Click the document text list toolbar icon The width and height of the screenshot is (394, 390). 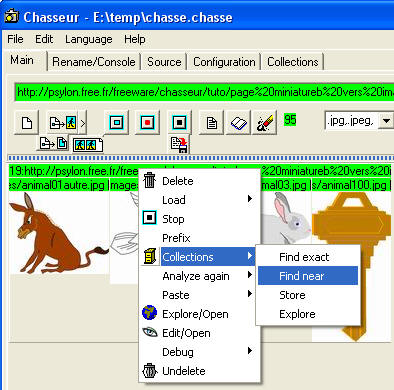click(212, 123)
